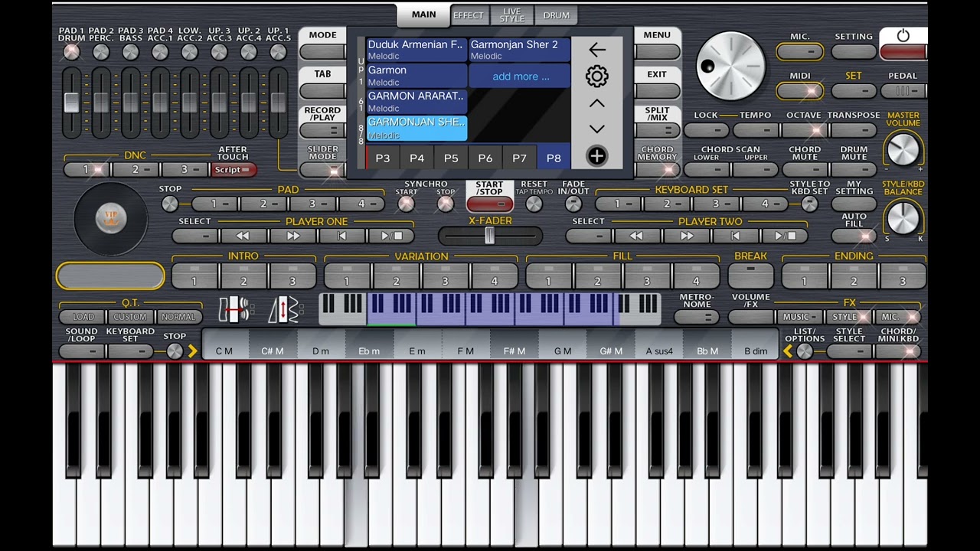Screen dimensions: 980x551
Task: Play or stop Player One
Action: click(x=391, y=236)
